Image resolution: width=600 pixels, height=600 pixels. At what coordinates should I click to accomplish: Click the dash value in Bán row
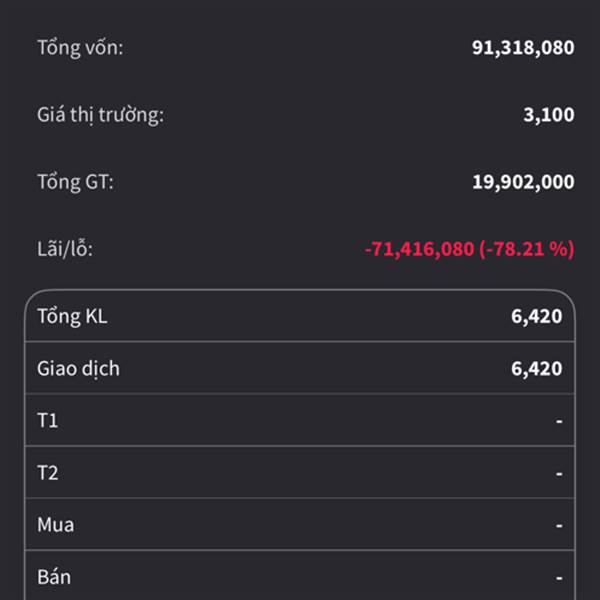(x=559, y=577)
